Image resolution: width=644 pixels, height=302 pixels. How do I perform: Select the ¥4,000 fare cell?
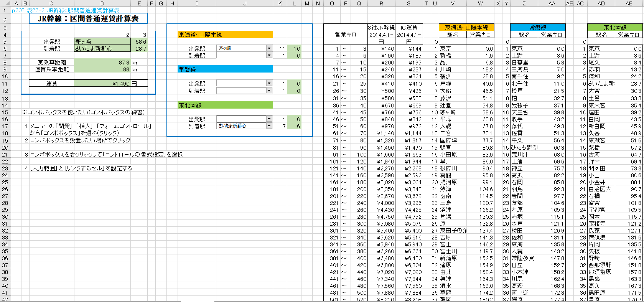point(381,203)
